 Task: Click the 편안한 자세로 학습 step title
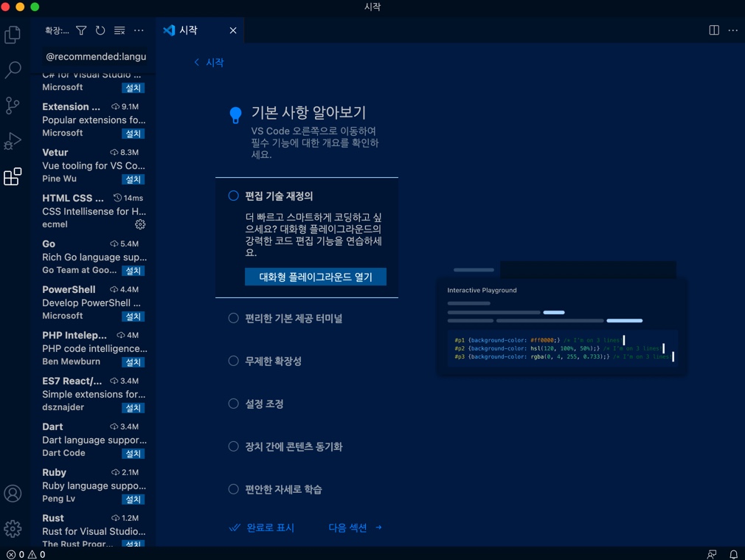pos(284,489)
